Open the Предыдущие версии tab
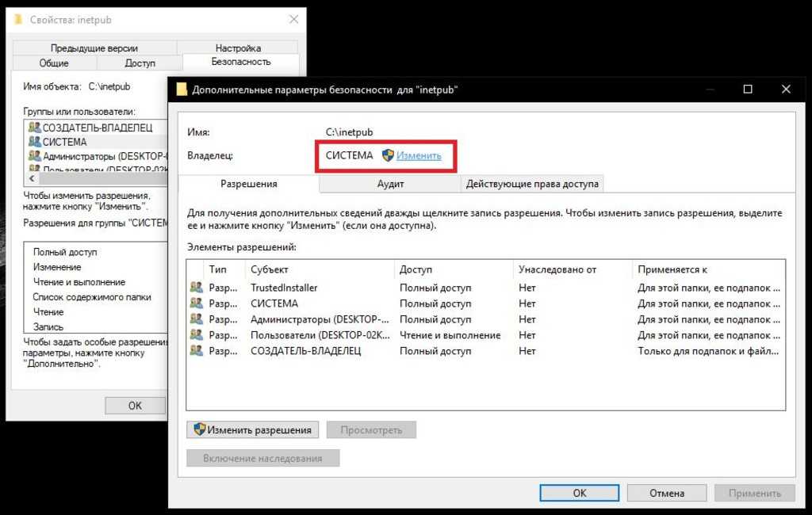Screen dimensions: 812x515 (x=94, y=48)
